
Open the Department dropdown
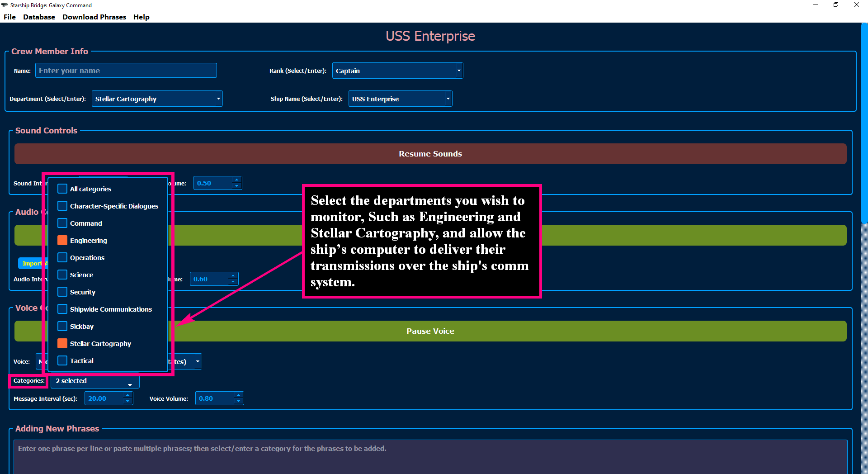(218, 99)
